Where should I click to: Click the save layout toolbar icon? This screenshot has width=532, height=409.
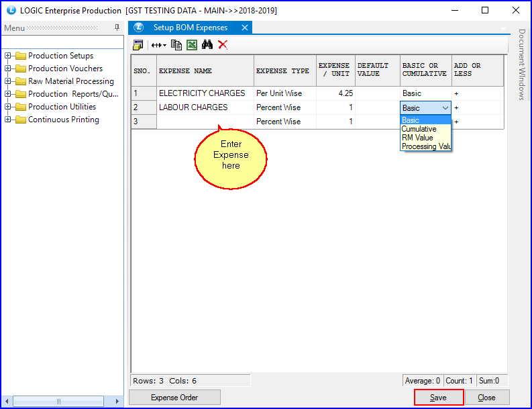pos(138,45)
